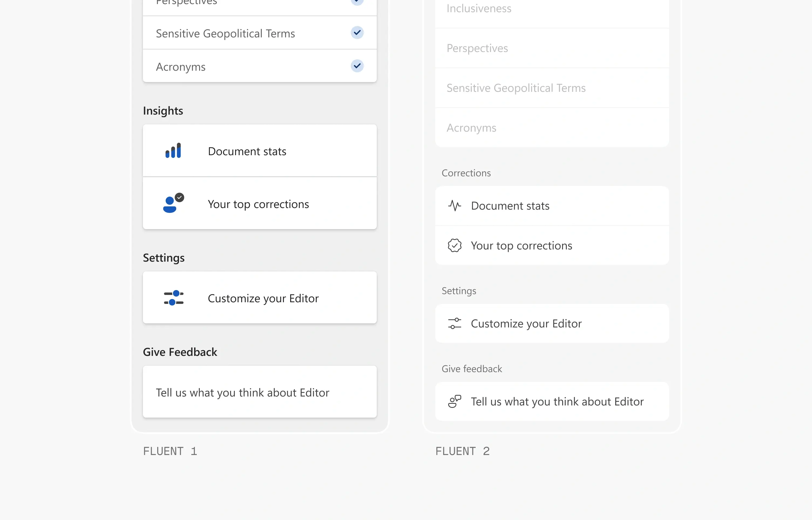Select Perspectives row in Fluent 2 list
This screenshot has width=812, height=520.
click(477, 48)
